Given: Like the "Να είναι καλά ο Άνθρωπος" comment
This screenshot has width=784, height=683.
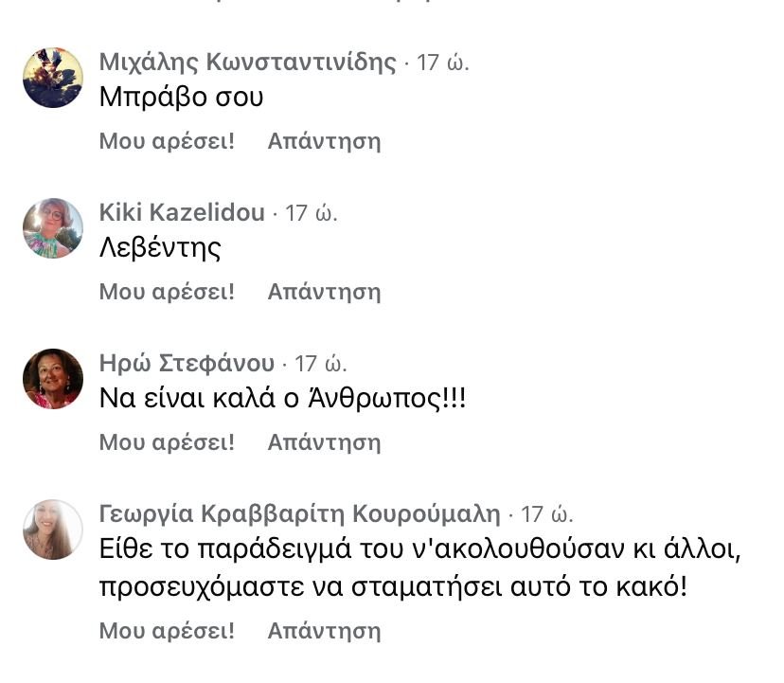Looking at the screenshot, I should click(x=167, y=442).
